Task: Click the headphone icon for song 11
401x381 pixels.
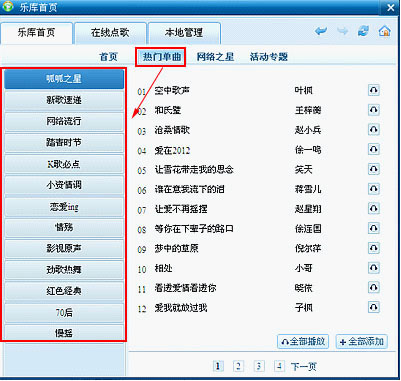Action: tap(374, 287)
